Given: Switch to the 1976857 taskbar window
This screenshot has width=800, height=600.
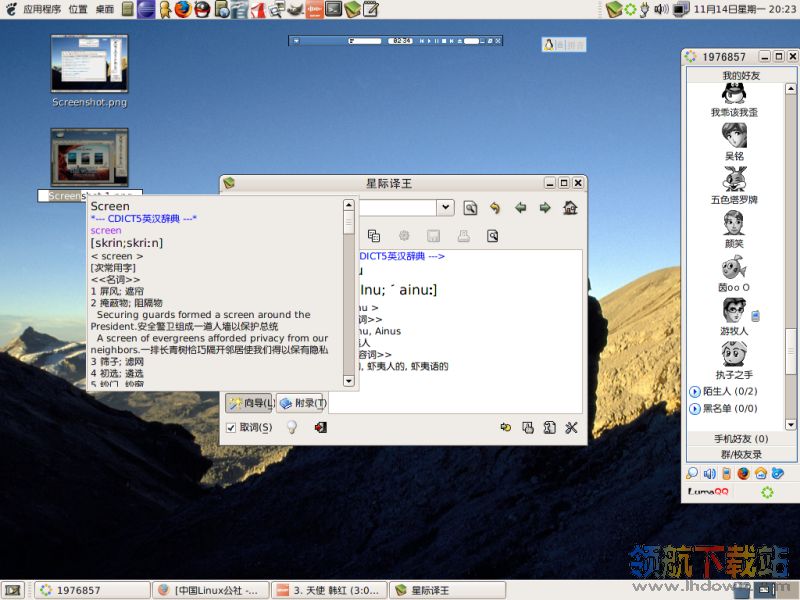Looking at the screenshot, I should [93, 590].
